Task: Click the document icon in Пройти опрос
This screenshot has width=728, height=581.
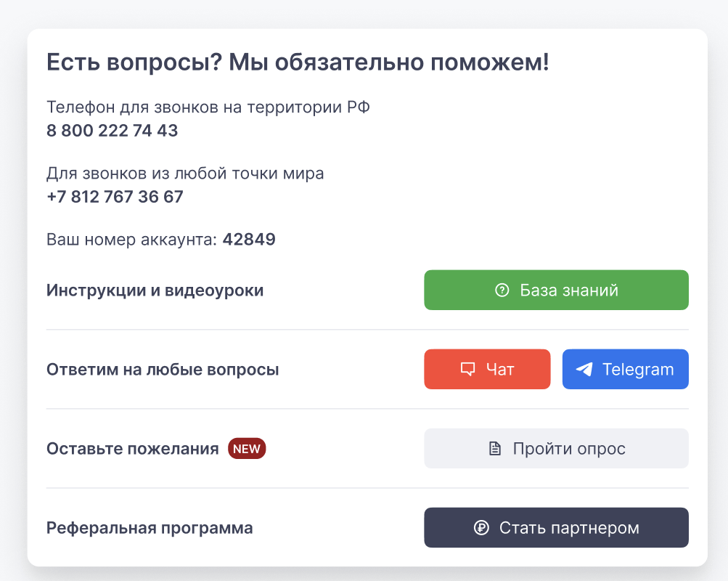Action: pos(495,449)
